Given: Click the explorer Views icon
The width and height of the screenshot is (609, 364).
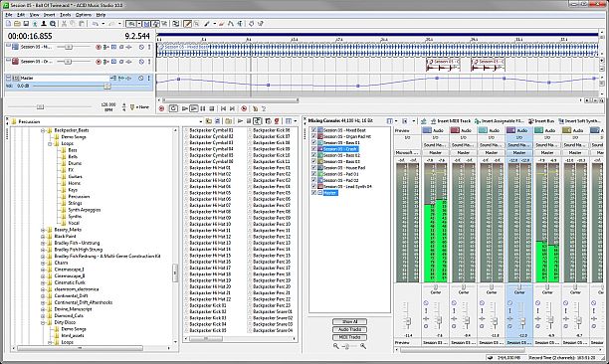Looking at the screenshot, I should point(289,121).
